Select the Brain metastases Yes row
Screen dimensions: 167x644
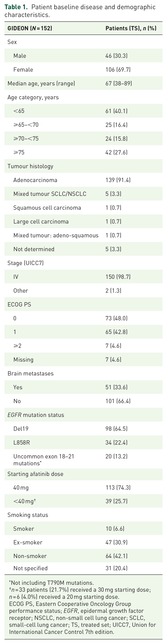83,387
